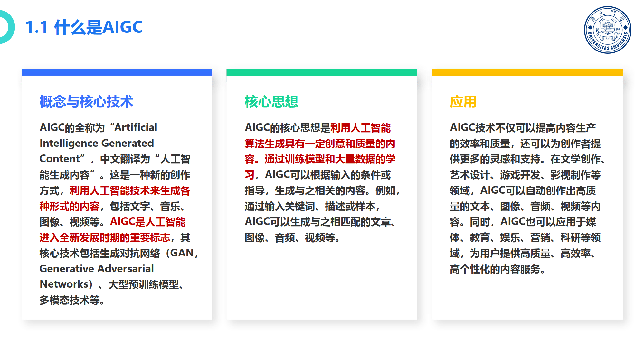Click the line "图像、音频、视频等。" in middle card
The width and height of the screenshot is (644, 362).
coord(292,238)
